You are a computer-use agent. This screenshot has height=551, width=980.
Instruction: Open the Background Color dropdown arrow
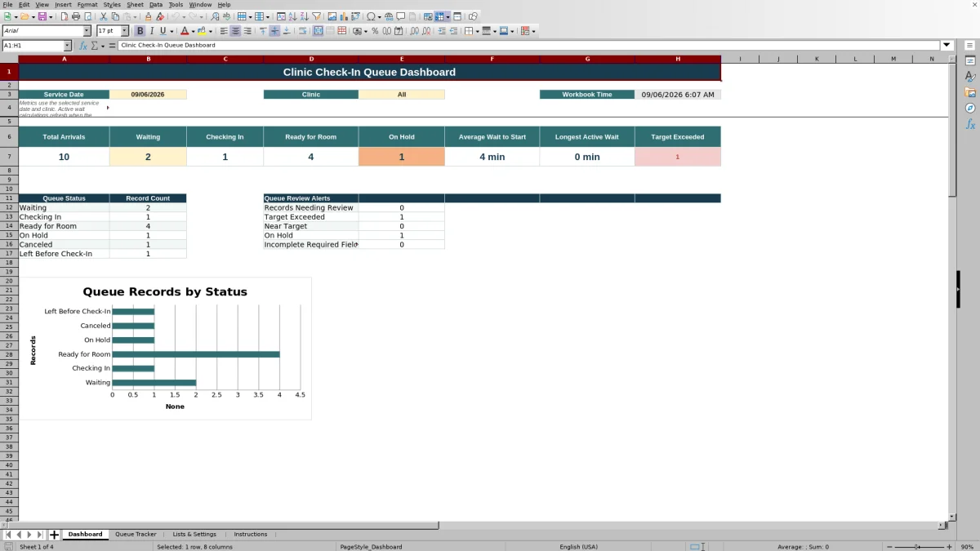click(x=210, y=31)
